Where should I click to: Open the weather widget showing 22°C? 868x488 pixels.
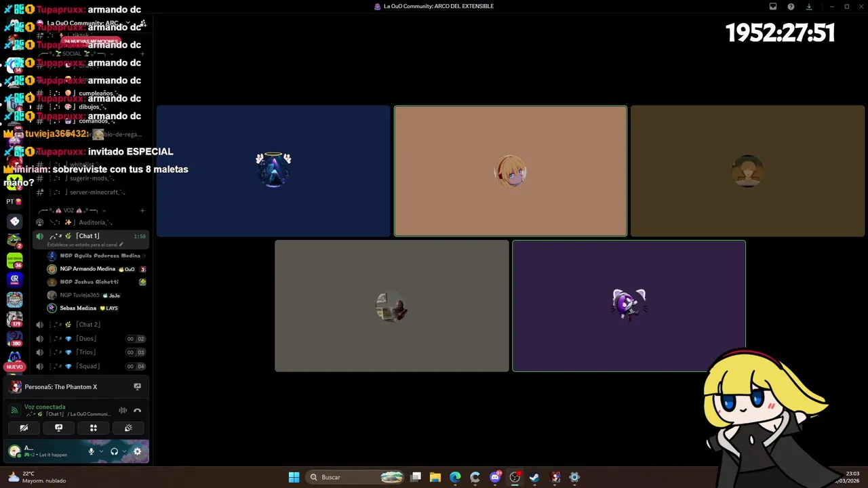[37, 477]
